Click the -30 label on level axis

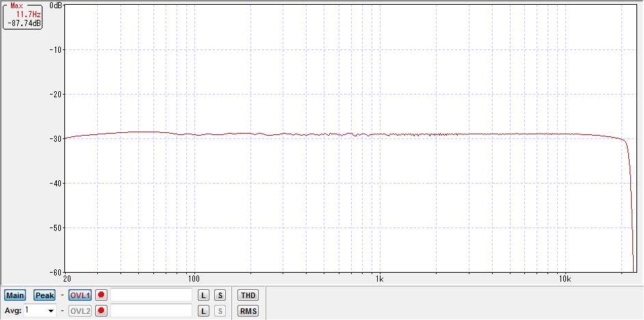click(56, 138)
